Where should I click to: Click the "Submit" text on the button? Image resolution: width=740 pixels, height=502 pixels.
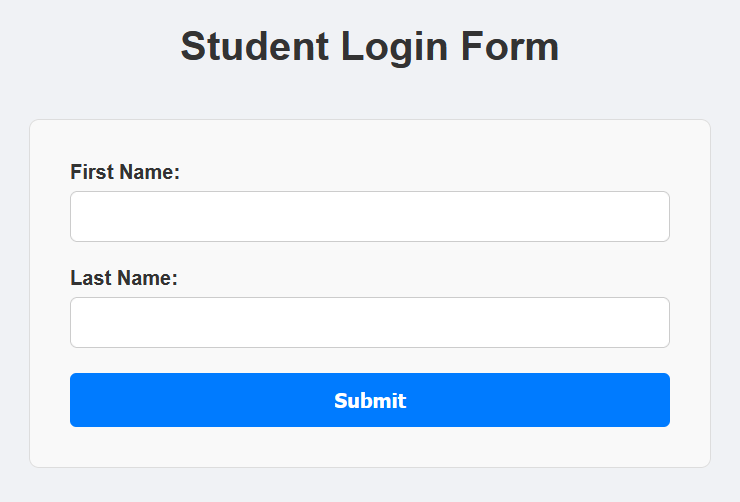click(x=369, y=400)
